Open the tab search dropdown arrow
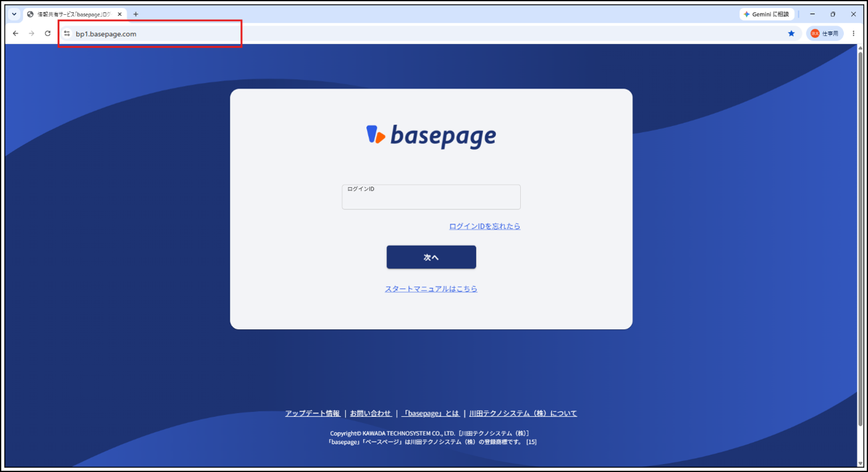The width and height of the screenshot is (868, 472). [14, 14]
